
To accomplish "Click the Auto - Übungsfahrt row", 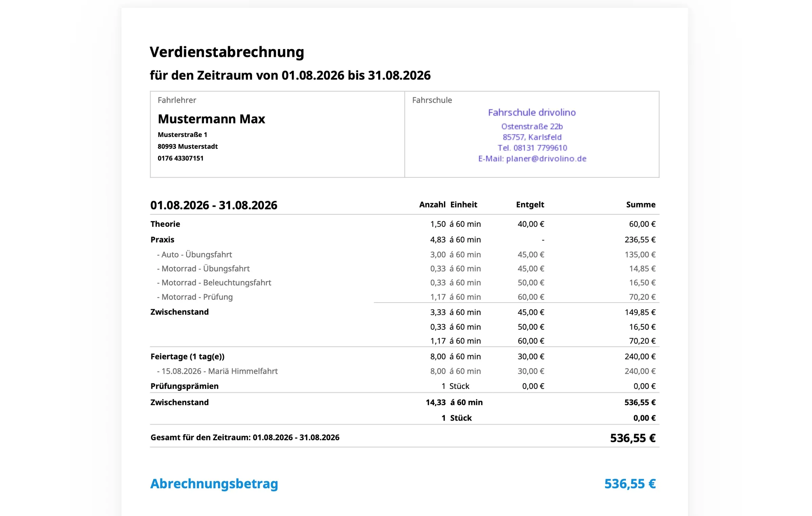I will (405, 255).
